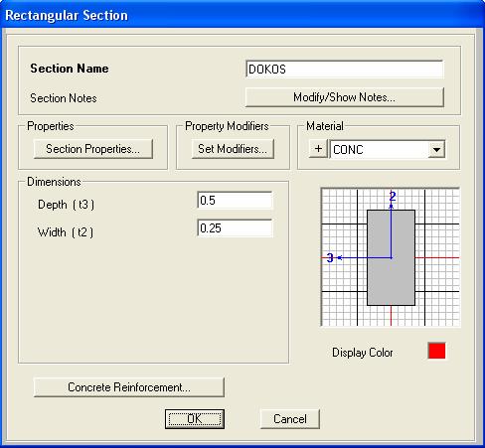
Task: Click Set Modifiers button
Action: (233, 149)
